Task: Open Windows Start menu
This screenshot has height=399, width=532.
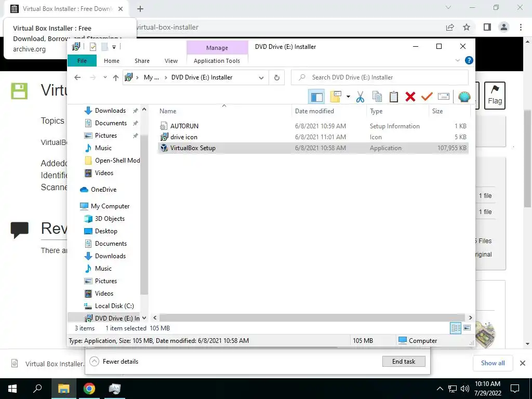Action: (12, 389)
